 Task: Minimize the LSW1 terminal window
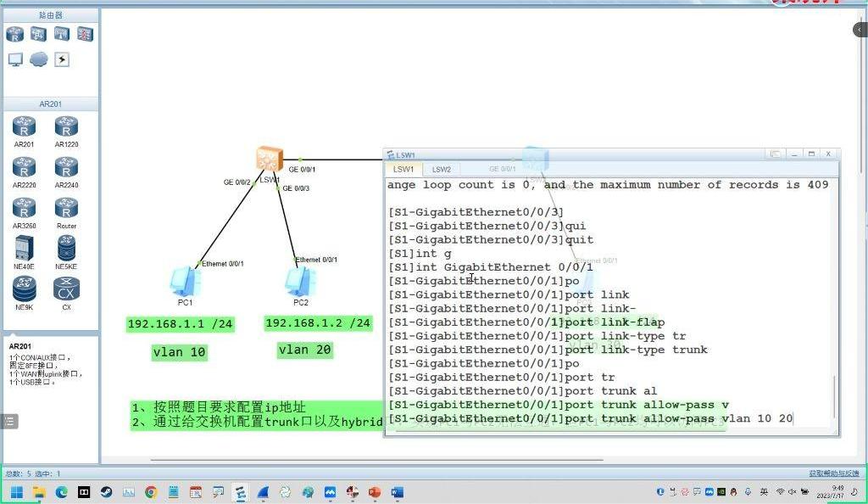click(794, 154)
